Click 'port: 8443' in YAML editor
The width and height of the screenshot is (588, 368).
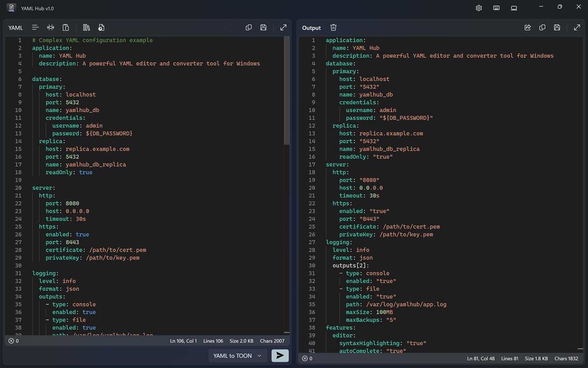pyautogui.click(x=62, y=242)
